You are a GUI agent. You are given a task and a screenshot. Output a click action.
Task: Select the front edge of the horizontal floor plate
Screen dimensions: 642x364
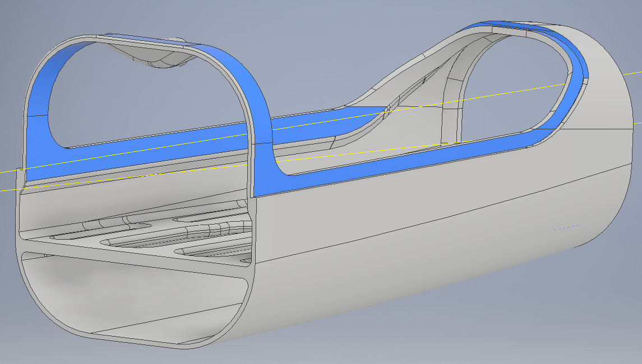[135, 258]
